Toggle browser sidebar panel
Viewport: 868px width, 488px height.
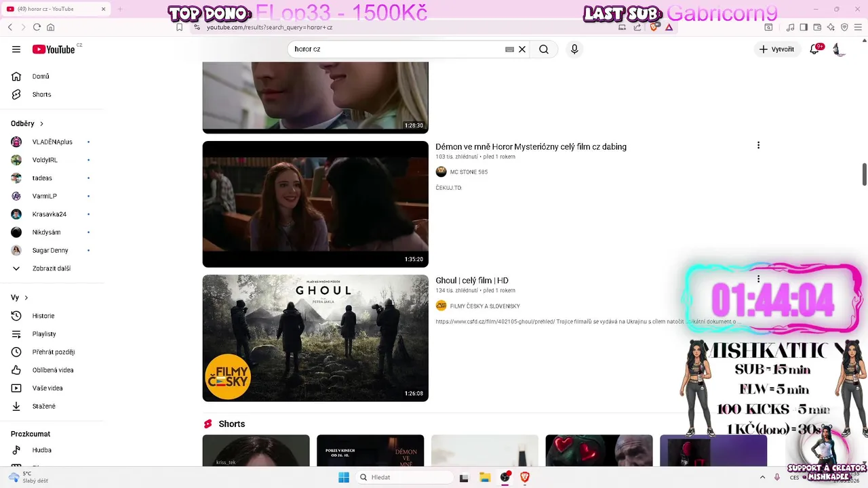coord(804,27)
